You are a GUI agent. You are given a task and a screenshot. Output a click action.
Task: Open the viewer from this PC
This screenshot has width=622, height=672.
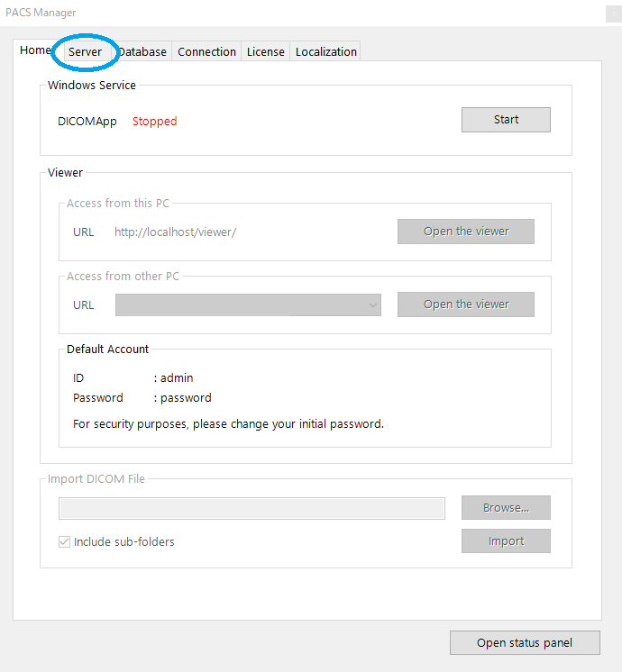(466, 232)
